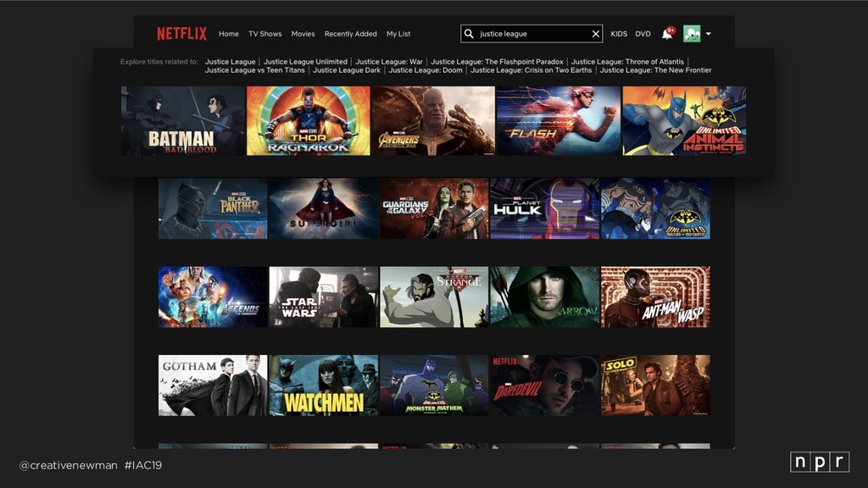Open Guardians of the Galaxy Vol. 2
The height and width of the screenshot is (488, 868).
pyautogui.click(x=434, y=208)
